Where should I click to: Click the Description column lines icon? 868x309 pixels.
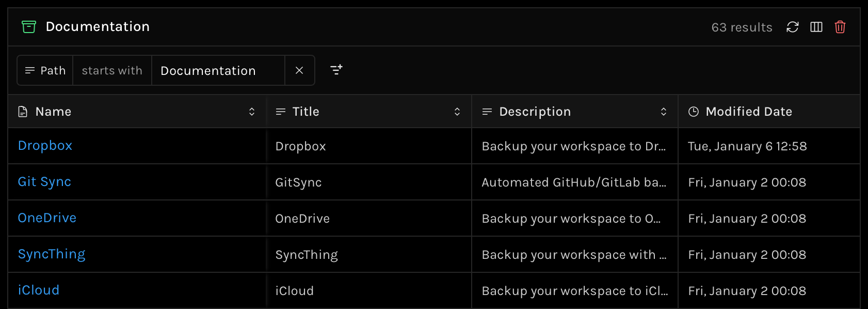point(487,112)
